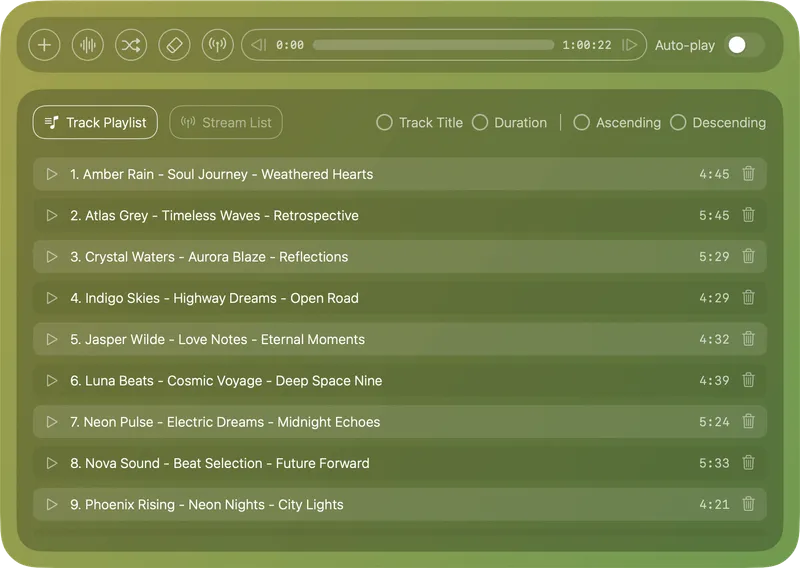The image size is (800, 568).
Task: Play Amber Rain - Soul Journey track
Action: pos(52,174)
